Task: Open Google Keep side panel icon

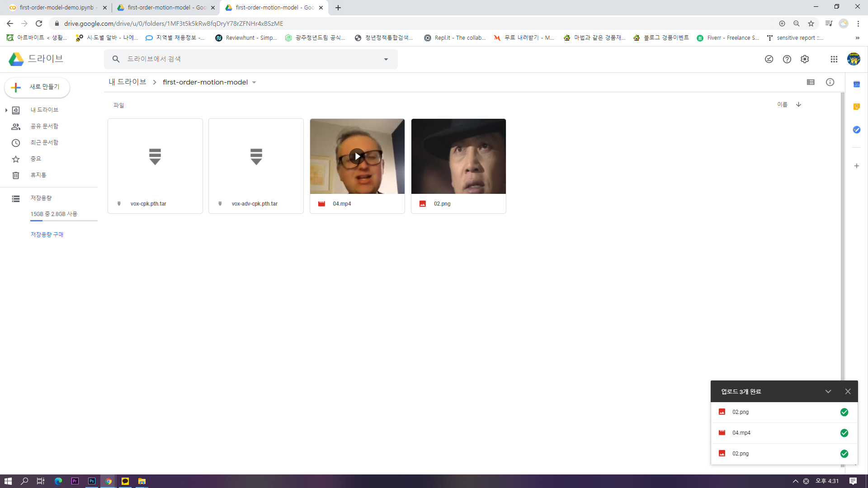Action: click(856, 107)
